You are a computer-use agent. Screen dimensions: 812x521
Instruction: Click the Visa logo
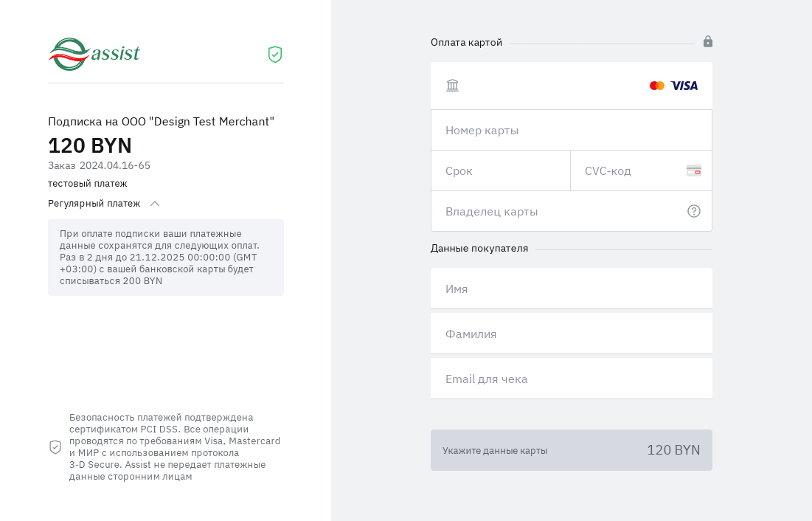[684, 86]
